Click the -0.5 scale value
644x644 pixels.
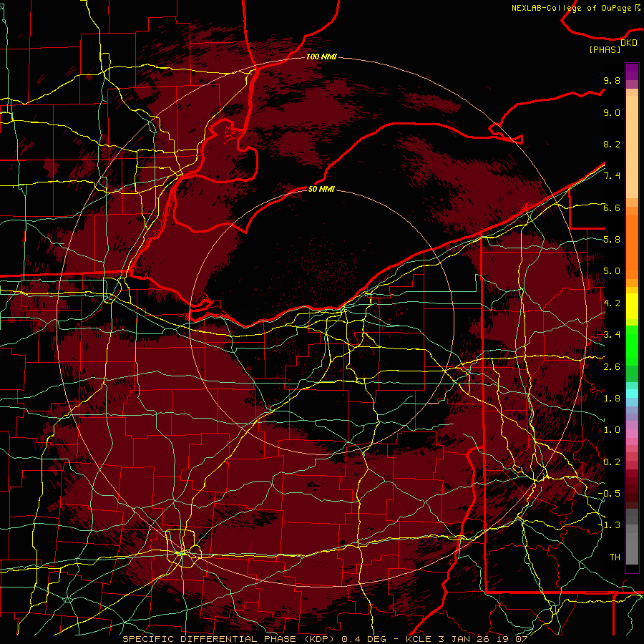pos(609,494)
